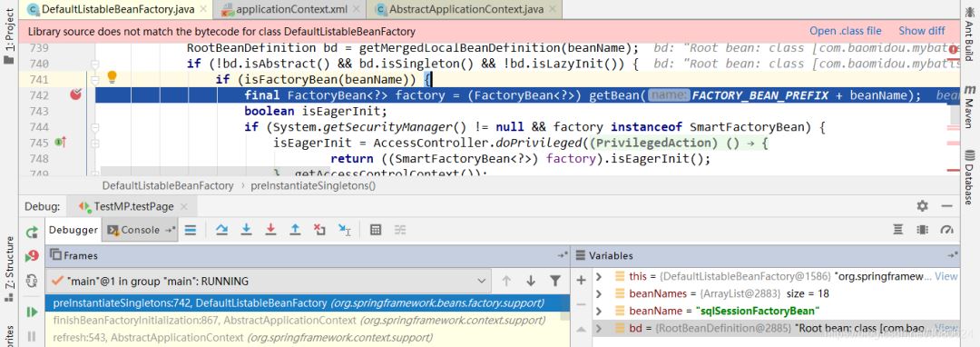Step over to the next line
This screenshot has width=980, height=347.
click(221, 230)
